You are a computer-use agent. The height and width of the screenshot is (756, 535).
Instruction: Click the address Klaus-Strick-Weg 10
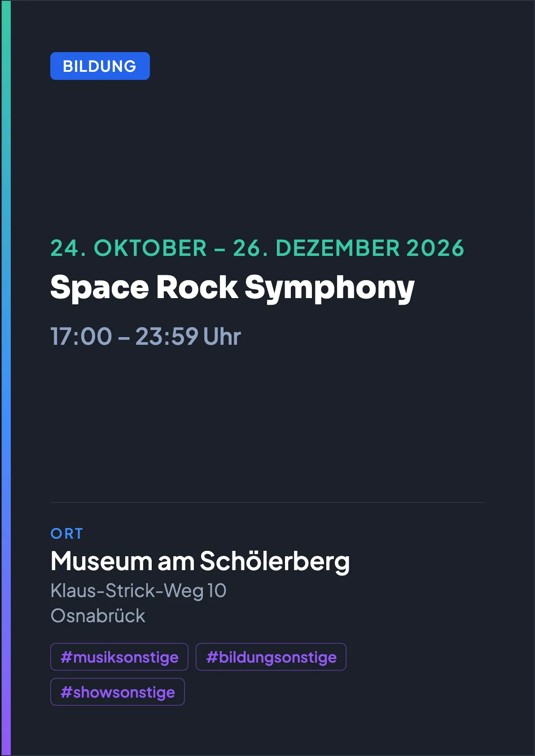point(138,591)
